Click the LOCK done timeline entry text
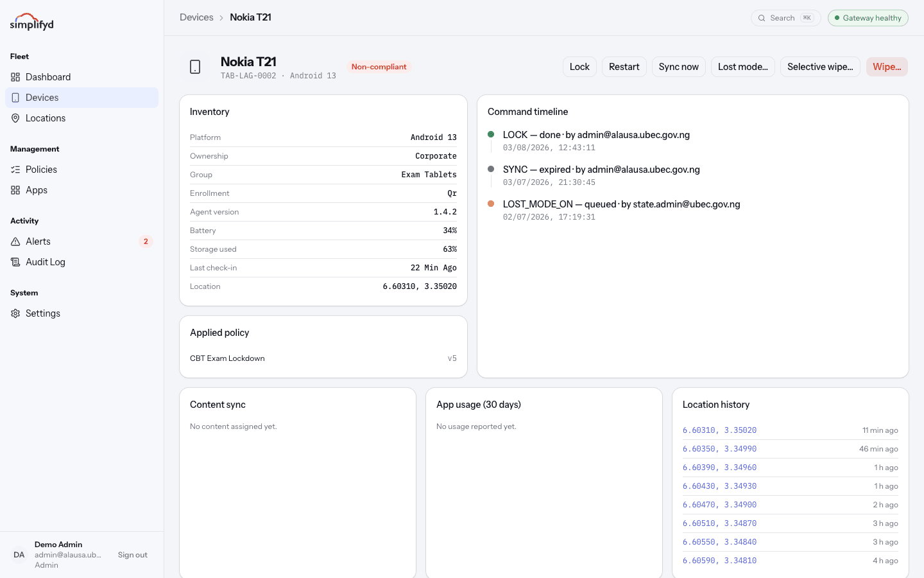 pyautogui.click(x=596, y=135)
